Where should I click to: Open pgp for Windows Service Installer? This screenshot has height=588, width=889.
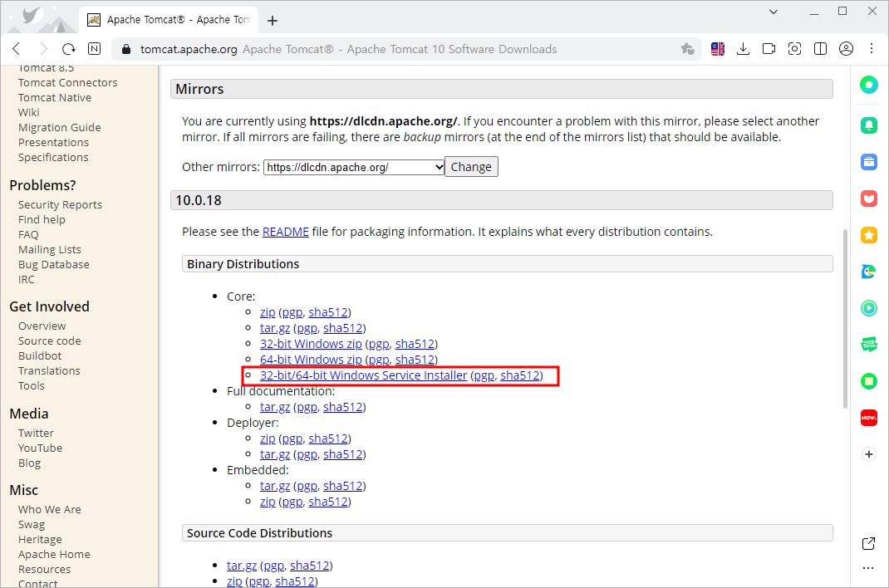pyautogui.click(x=484, y=375)
